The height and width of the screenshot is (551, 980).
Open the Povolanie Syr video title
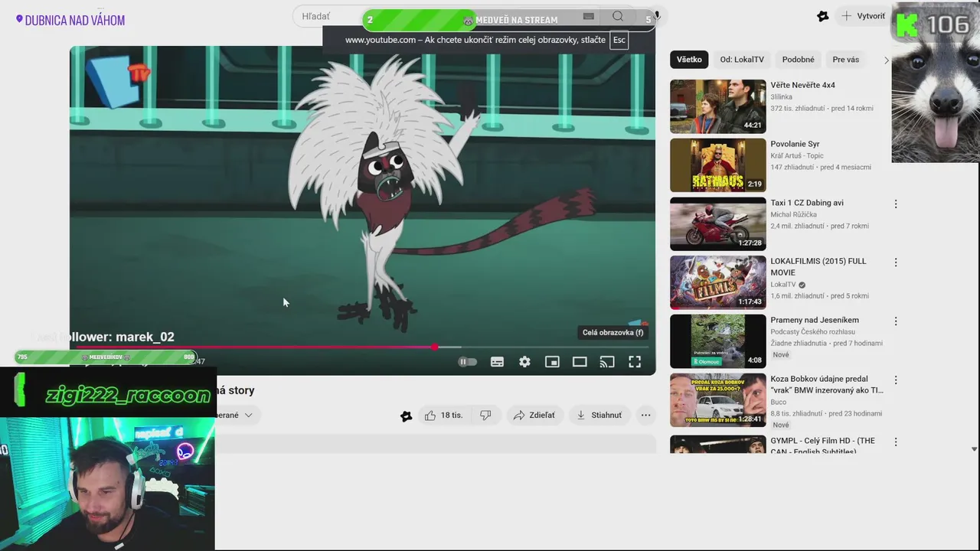coord(795,144)
